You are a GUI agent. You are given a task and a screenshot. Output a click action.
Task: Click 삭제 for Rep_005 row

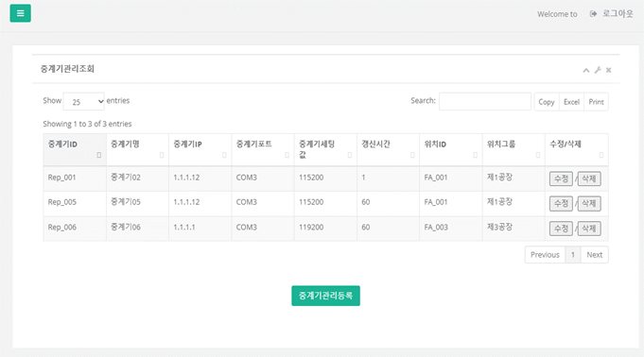click(589, 204)
